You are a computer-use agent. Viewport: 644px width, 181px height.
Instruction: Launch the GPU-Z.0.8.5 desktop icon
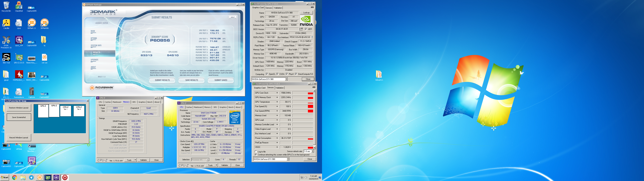pyautogui.click(x=19, y=58)
